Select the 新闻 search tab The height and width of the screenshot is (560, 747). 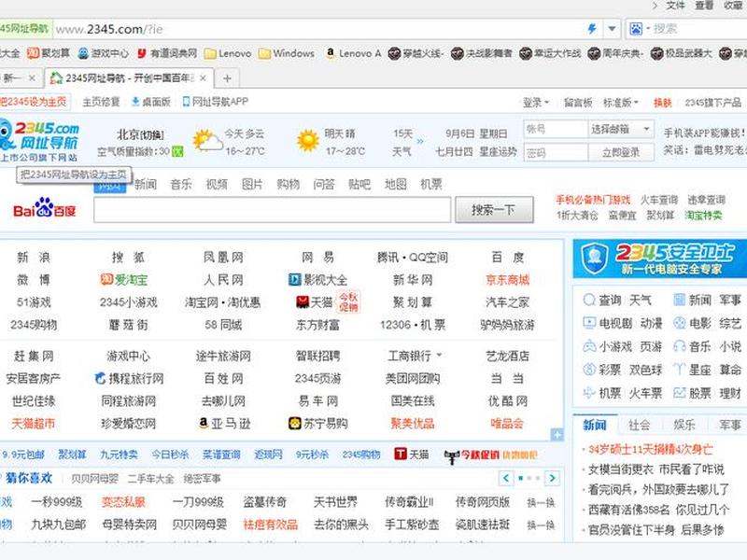(146, 184)
